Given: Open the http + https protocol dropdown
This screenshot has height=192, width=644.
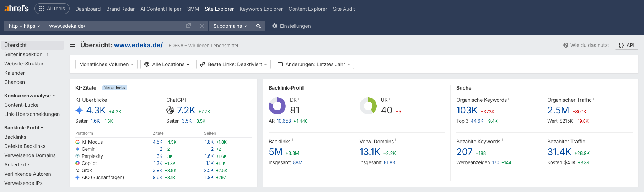Looking at the screenshot, I should click(x=25, y=26).
